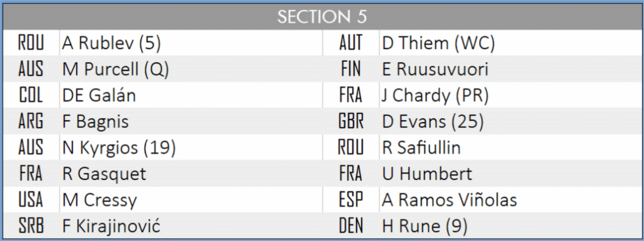This screenshot has height=241, width=644.
Task: Click the SECTION 5 header
Action: 322,16
